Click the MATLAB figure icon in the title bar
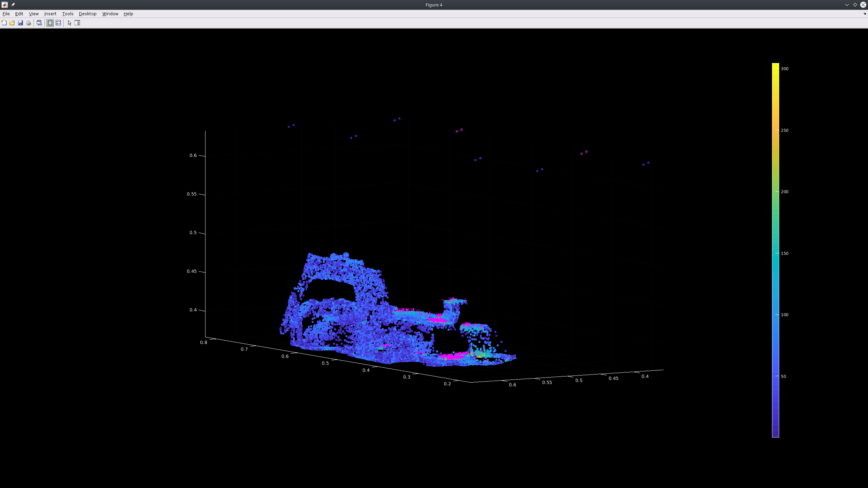Viewport: 868px width, 488px height. pyautogui.click(x=4, y=5)
